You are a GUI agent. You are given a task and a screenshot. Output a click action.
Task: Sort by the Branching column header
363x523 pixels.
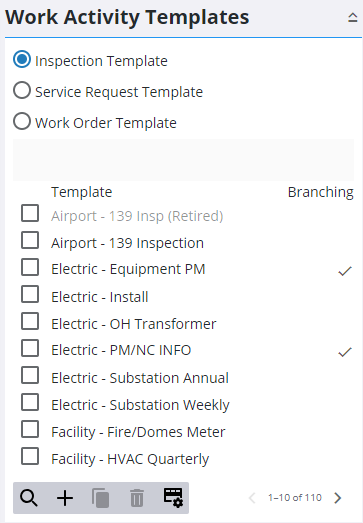click(321, 192)
